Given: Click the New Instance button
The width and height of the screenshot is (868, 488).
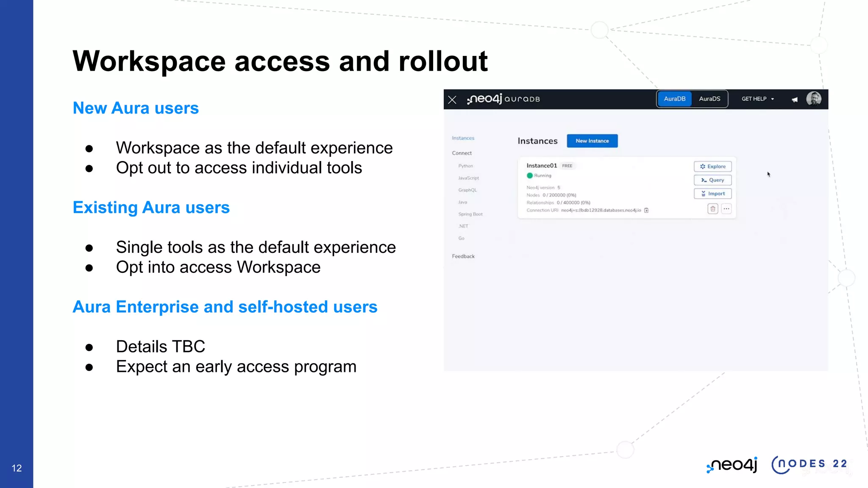Looking at the screenshot, I should [592, 141].
